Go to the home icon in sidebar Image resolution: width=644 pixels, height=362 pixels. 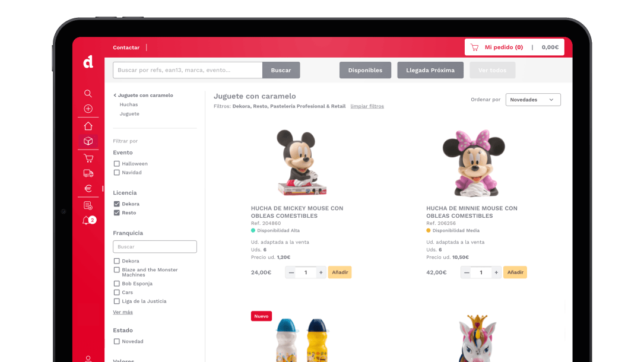[x=88, y=126]
